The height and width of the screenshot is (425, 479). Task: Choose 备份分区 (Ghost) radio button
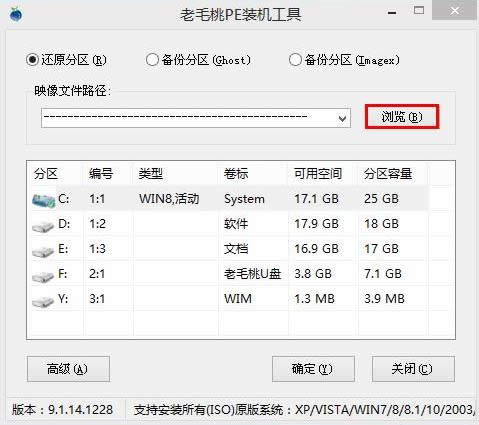(x=198, y=60)
